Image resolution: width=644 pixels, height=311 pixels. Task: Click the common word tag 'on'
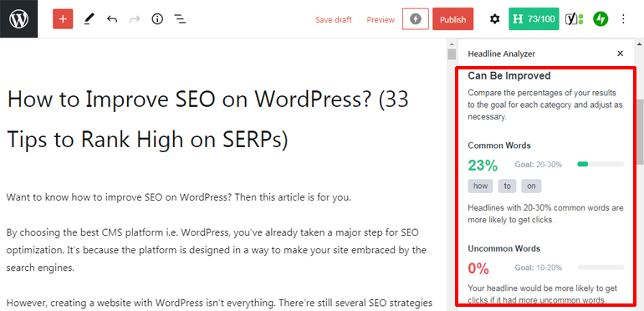(531, 186)
